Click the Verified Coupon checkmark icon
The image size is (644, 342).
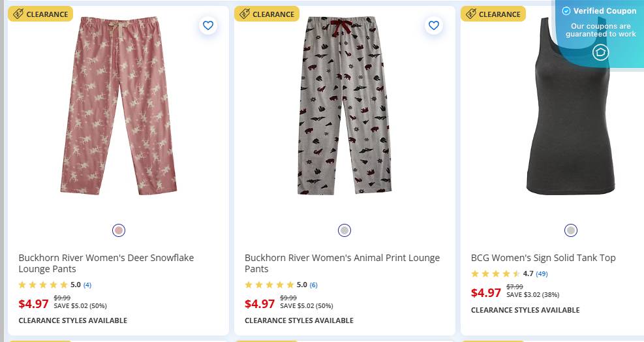[566, 11]
